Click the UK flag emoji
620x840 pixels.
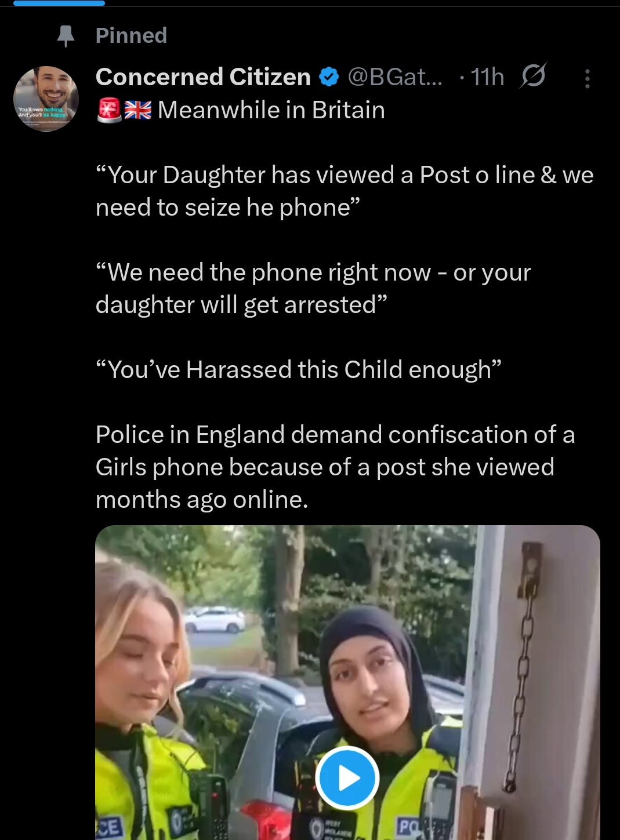[138, 110]
